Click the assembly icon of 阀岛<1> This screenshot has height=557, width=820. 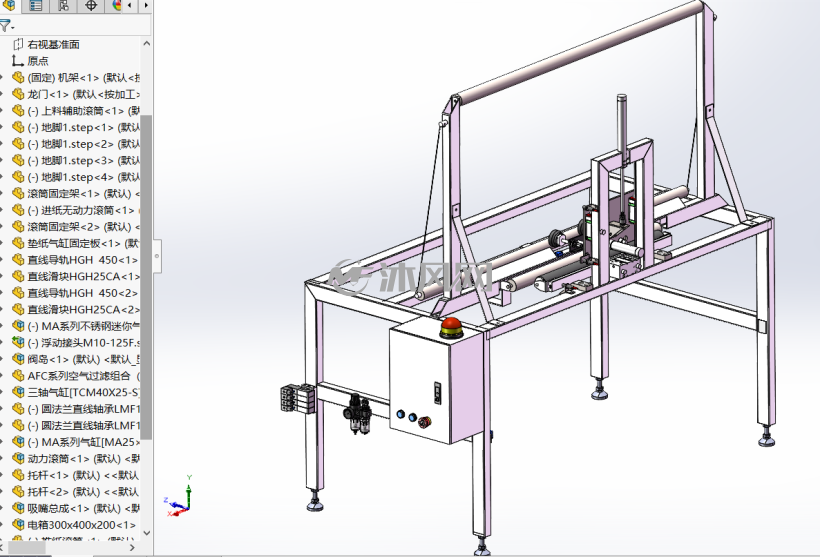[x=18, y=359]
